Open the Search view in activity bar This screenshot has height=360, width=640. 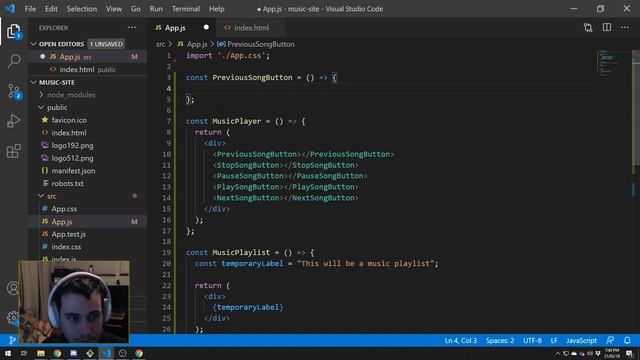[14, 61]
